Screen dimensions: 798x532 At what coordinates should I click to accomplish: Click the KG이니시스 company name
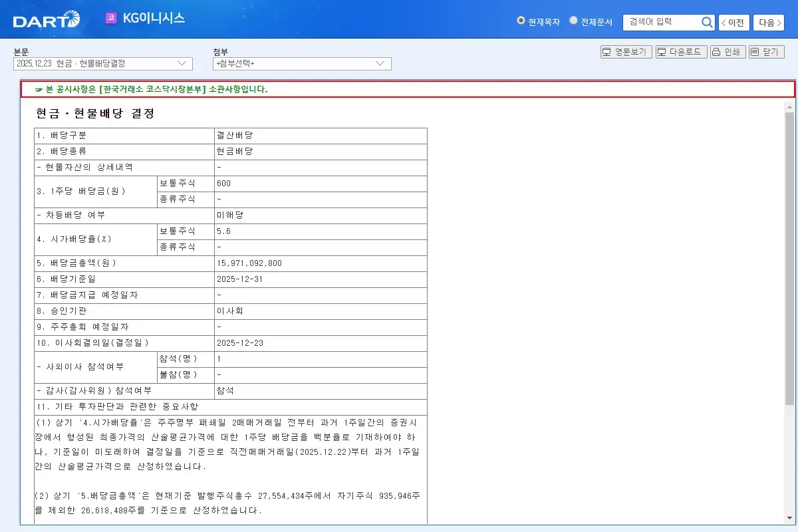(154, 18)
